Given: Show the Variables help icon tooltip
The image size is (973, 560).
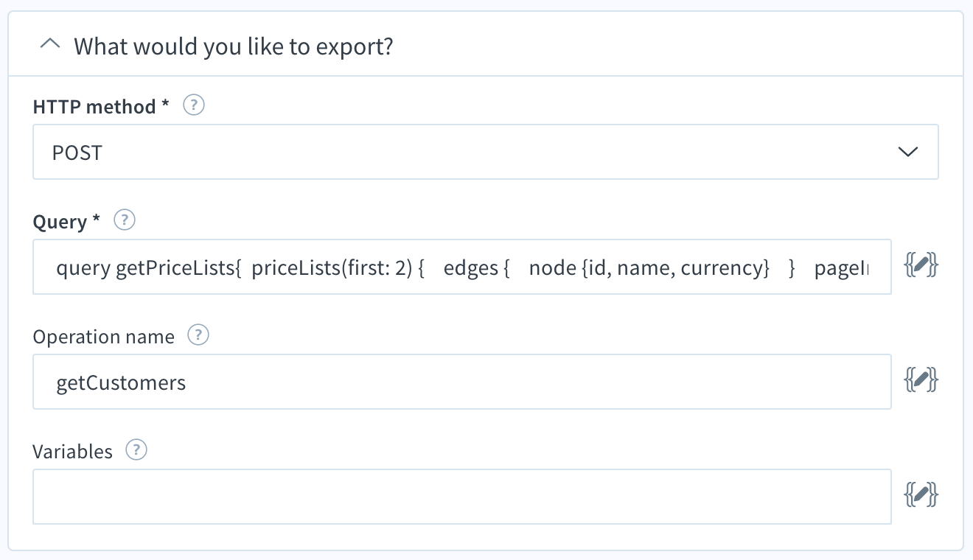Looking at the screenshot, I should point(136,450).
